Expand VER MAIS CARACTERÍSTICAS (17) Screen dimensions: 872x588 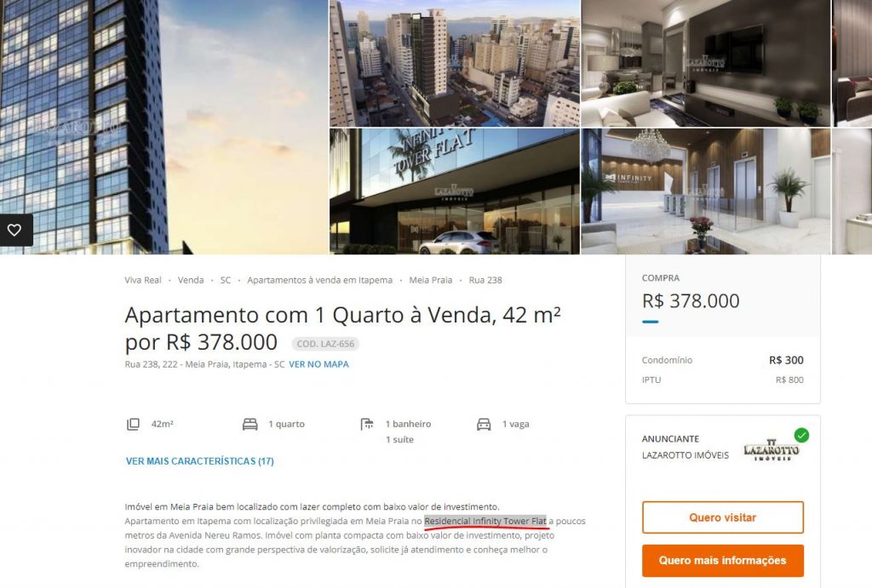click(x=199, y=460)
